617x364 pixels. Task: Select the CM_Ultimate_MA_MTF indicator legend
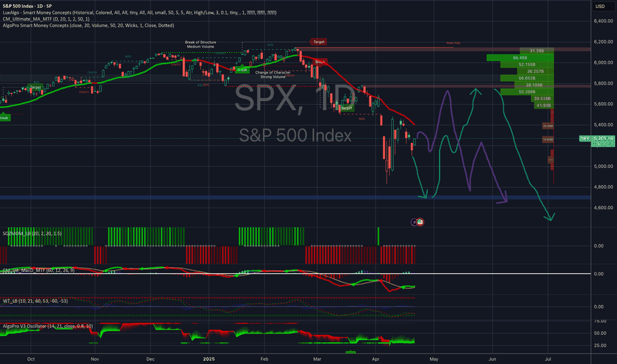click(x=46, y=19)
